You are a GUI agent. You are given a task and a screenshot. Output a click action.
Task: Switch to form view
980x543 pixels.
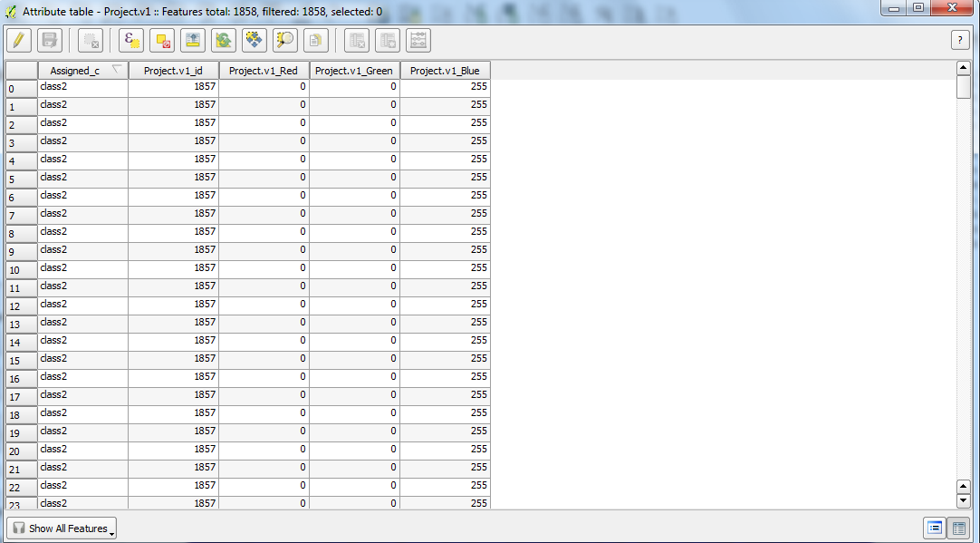coord(935,528)
